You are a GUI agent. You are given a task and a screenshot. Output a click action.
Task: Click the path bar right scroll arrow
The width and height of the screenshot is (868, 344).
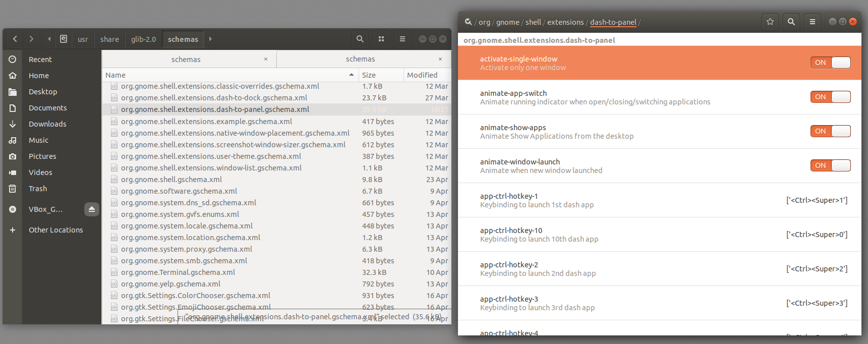pyautogui.click(x=210, y=39)
